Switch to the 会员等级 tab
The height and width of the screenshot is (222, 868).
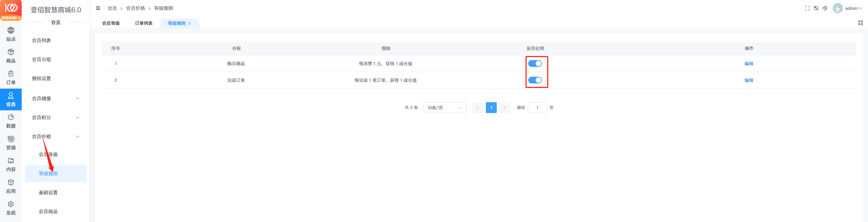[111, 23]
